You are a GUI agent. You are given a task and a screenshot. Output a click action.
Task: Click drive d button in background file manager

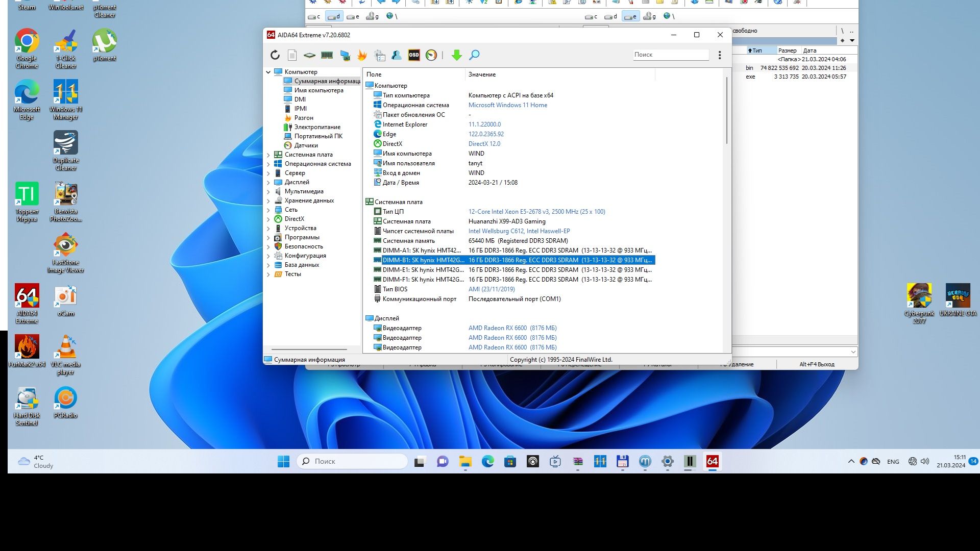[x=334, y=16]
